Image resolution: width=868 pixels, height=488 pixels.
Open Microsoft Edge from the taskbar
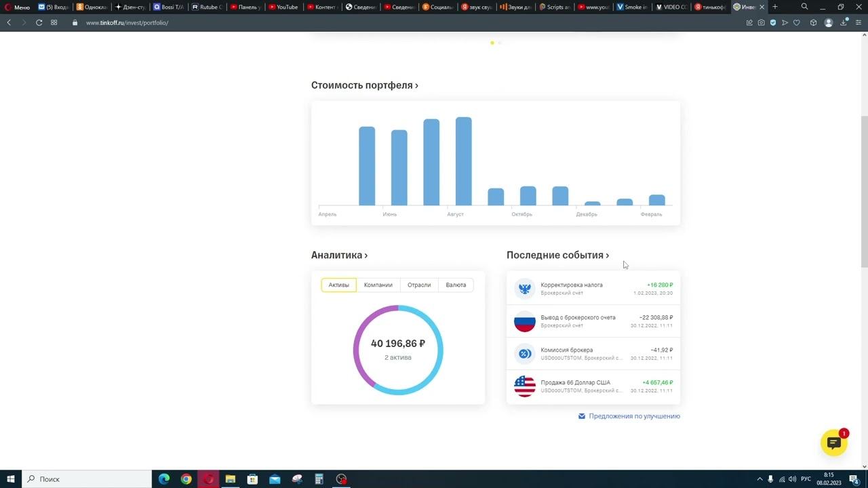(x=164, y=479)
